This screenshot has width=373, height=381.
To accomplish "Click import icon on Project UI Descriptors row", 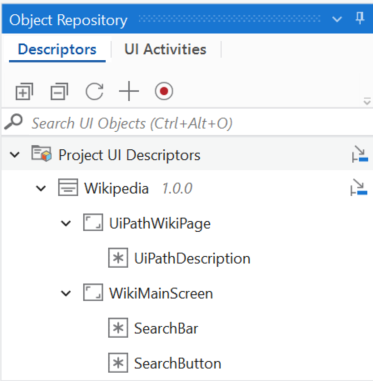I will pyautogui.click(x=360, y=154).
